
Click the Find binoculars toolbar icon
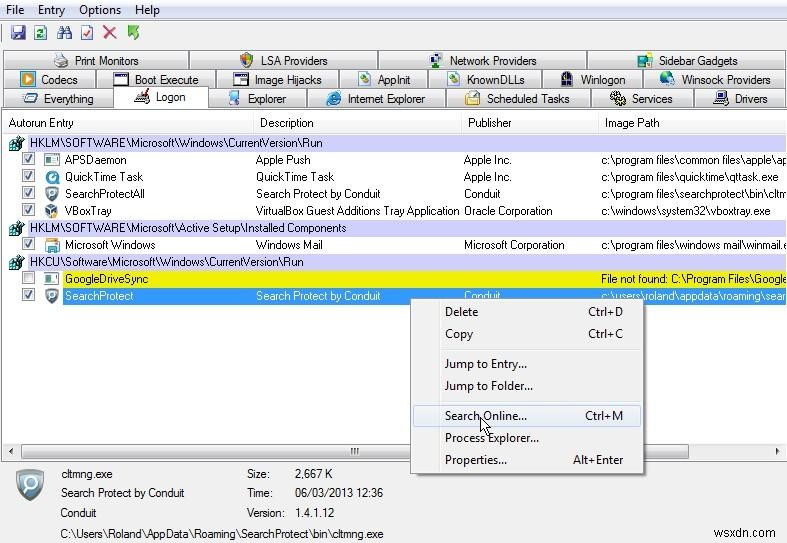(x=64, y=33)
